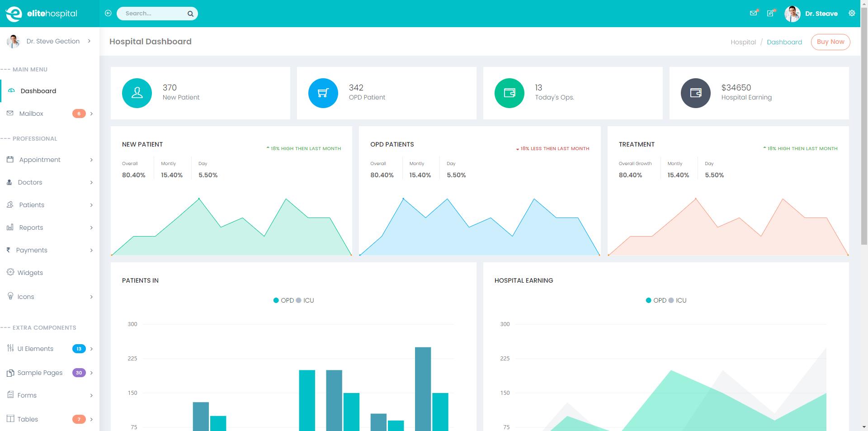Open the settings gear in top bar
868x431 pixels.
click(852, 13)
